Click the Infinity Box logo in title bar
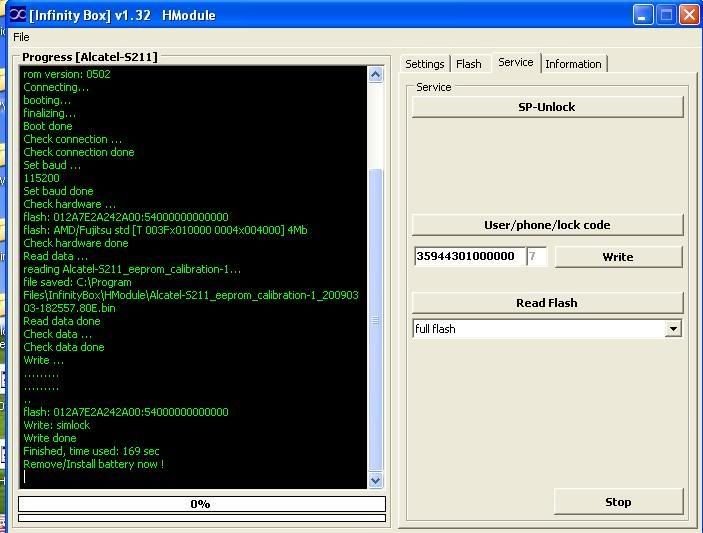The width and height of the screenshot is (703, 533). click(13, 15)
